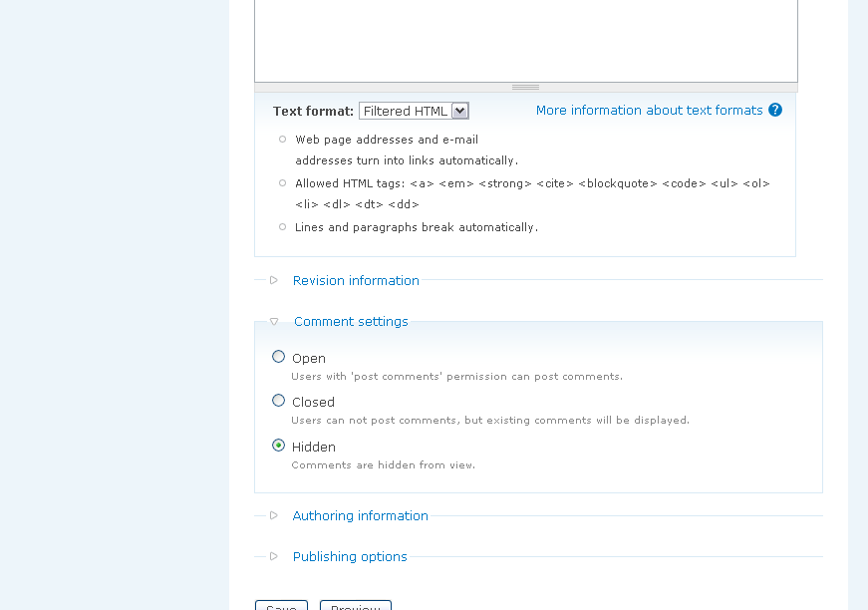The width and height of the screenshot is (868, 610).
Task: Collapse the Comment settings section link
Action: tap(351, 322)
